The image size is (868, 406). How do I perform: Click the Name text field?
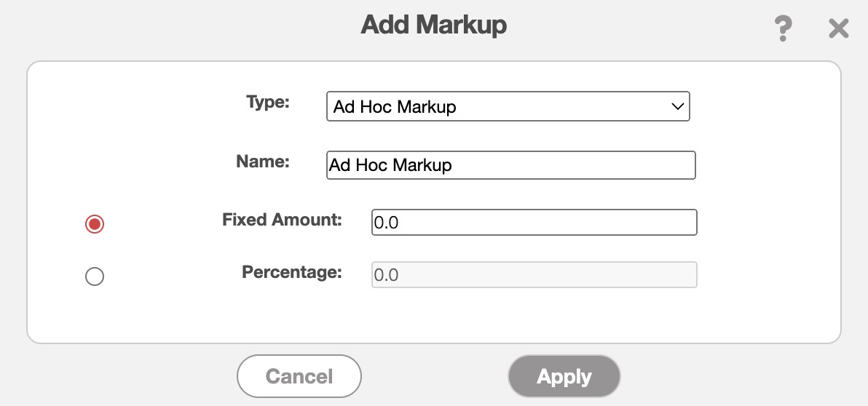511,165
